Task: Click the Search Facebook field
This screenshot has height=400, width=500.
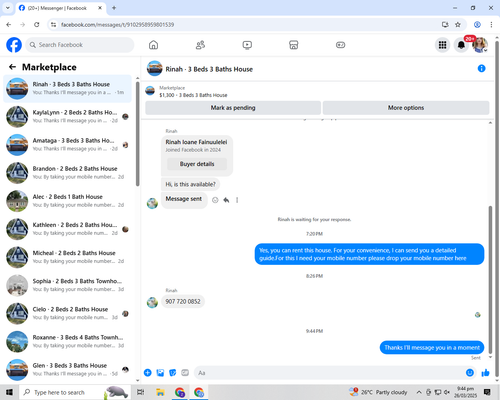Action: point(80,45)
